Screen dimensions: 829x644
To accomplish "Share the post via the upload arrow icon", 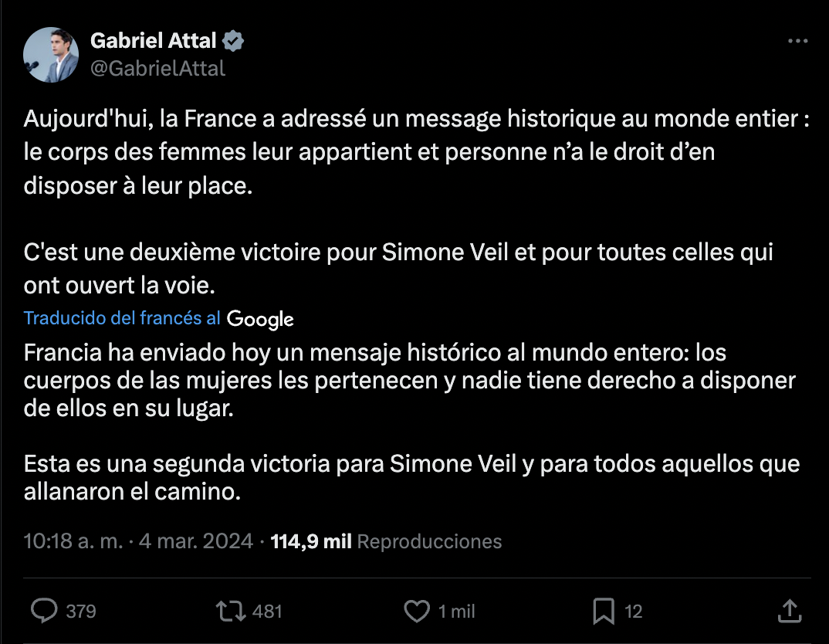I will tap(790, 612).
